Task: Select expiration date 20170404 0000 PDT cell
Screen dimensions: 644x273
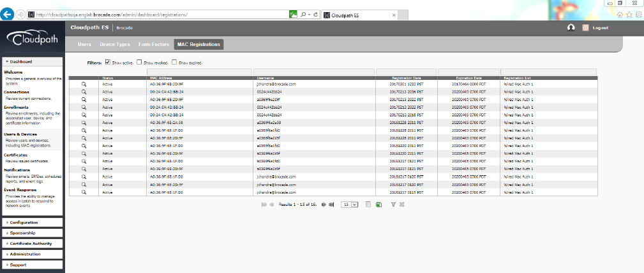Action: 468,84
